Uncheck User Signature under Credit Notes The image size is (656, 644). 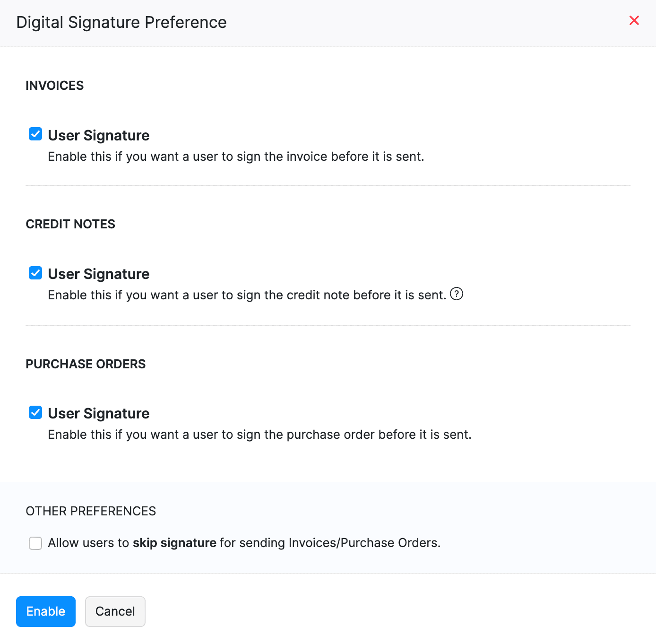35,273
